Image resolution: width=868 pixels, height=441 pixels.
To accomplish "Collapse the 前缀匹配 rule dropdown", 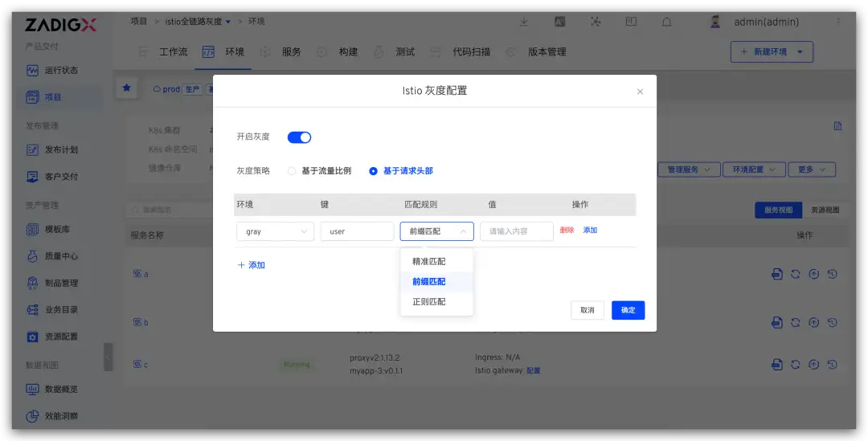I will pyautogui.click(x=436, y=231).
